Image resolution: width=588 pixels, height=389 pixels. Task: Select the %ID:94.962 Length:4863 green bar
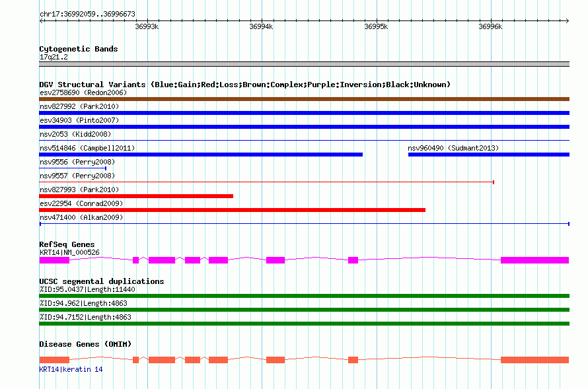304,310
